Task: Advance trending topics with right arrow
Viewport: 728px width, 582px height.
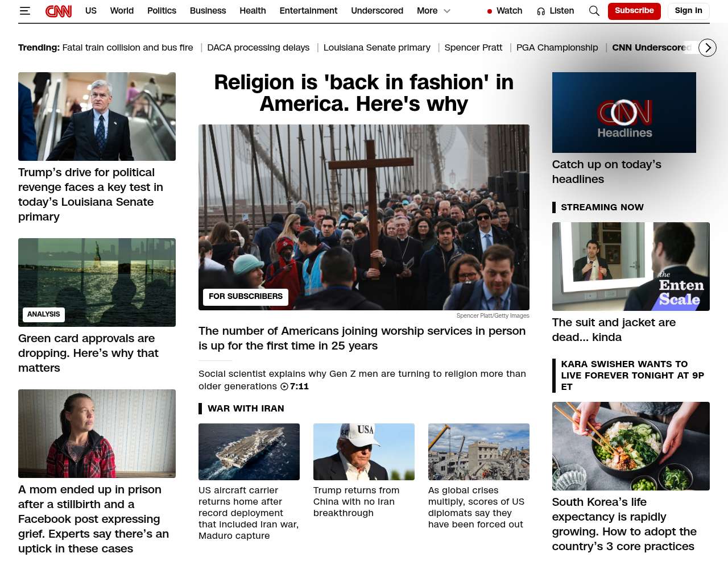Action: point(708,48)
